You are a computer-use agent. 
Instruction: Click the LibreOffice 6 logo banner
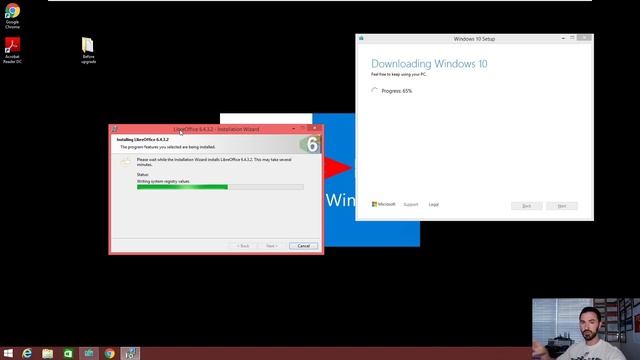[x=310, y=144]
